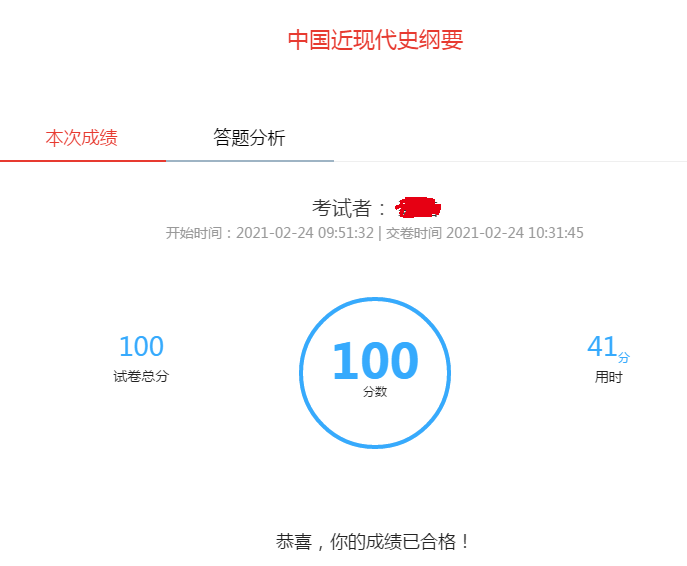Open the 答题分析 tab
The height and width of the screenshot is (566, 687).
(x=249, y=138)
